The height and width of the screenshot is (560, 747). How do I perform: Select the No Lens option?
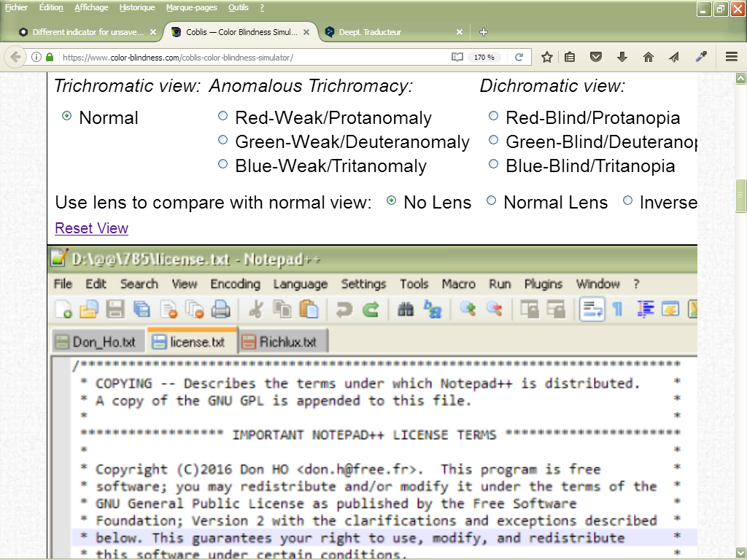391,201
